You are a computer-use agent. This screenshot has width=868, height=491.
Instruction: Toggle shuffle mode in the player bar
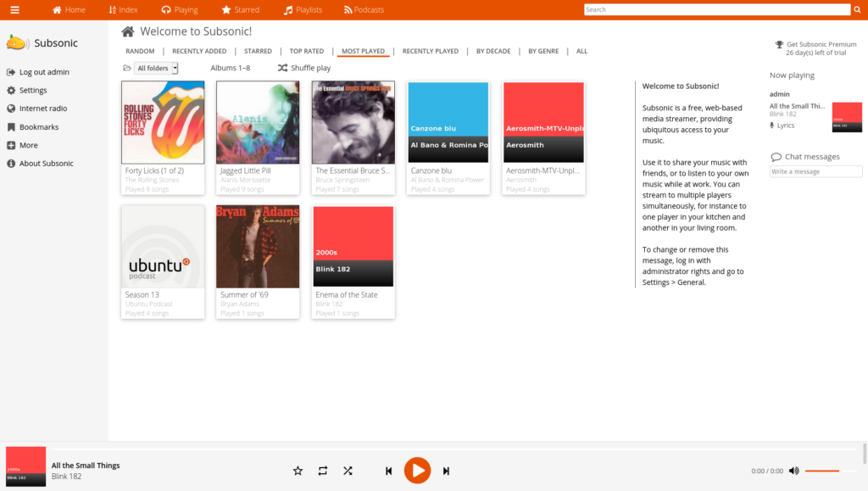(x=348, y=471)
